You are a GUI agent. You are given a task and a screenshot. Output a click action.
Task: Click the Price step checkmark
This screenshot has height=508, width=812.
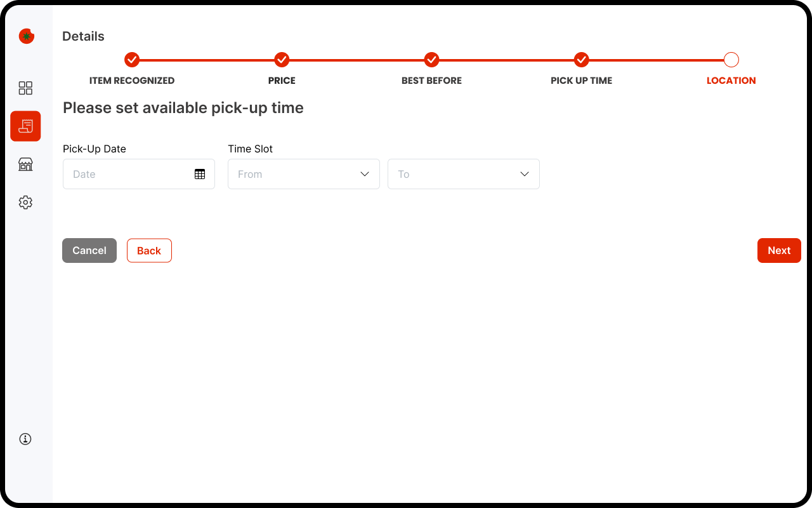[282, 60]
